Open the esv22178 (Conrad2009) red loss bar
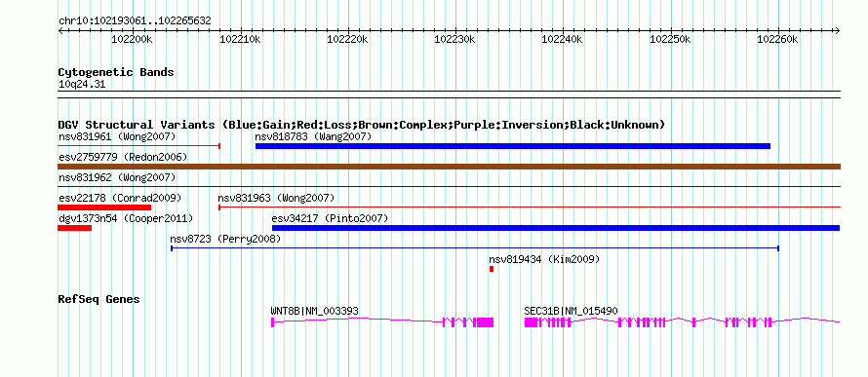The height and width of the screenshot is (377, 868). (104, 207)
